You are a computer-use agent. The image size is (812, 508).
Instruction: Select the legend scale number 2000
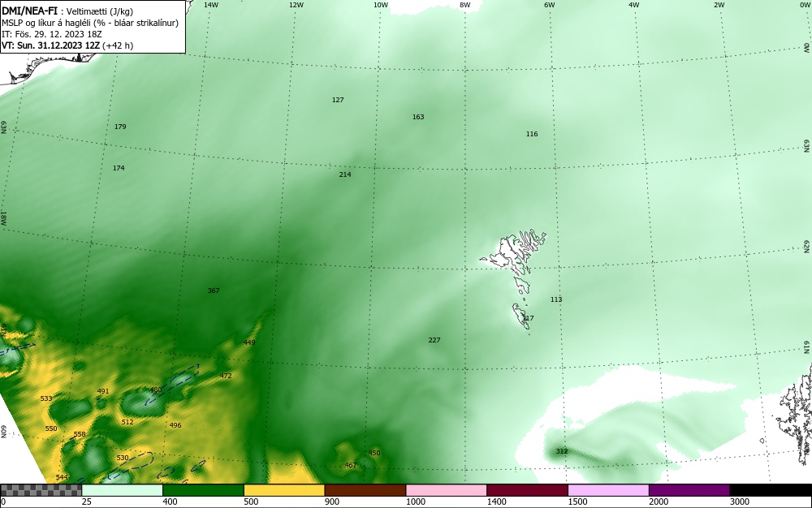(659, 502)
